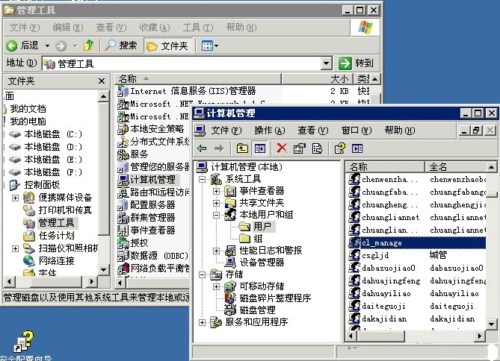Viewport: 500px width, 361px height.
Task: Open the address bar dropdown arrow
Action: point(326,63)
